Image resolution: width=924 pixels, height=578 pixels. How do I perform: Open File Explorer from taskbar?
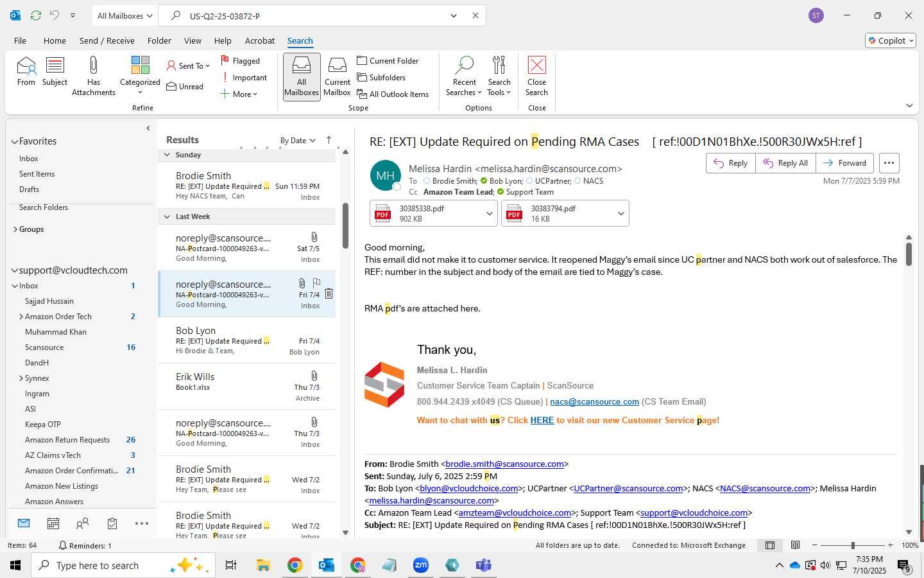tap(263, 565)
